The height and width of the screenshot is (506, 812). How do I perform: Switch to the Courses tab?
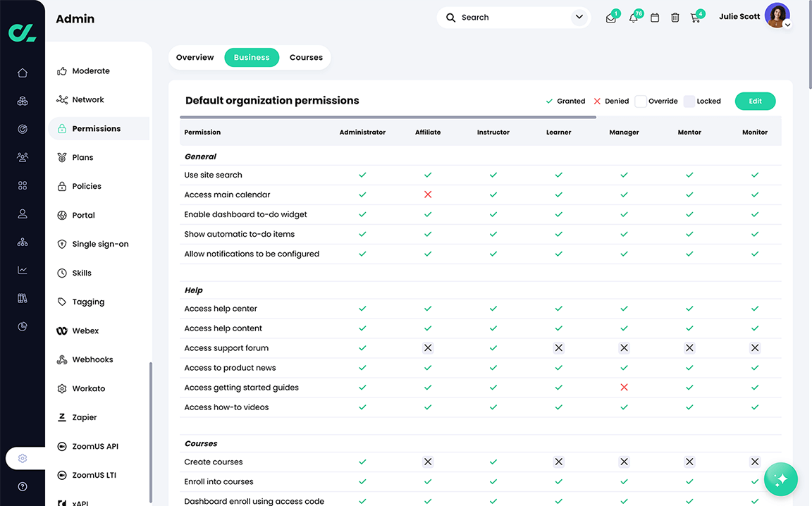click(306, 57)
